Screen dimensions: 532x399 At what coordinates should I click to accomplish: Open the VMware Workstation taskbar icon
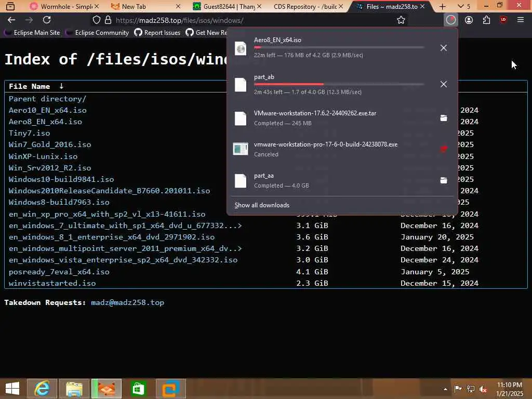coord(170,389)
